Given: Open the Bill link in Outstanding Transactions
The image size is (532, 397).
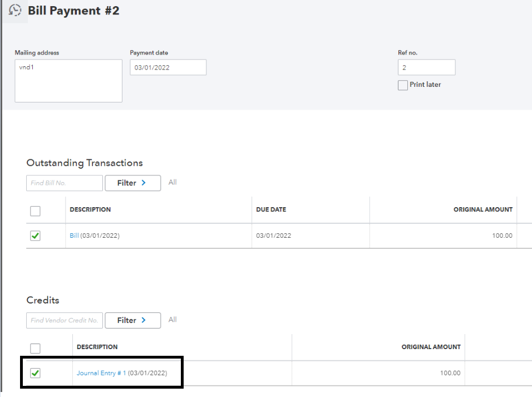Looking at the screenshot, I should [x=74, y=236].
